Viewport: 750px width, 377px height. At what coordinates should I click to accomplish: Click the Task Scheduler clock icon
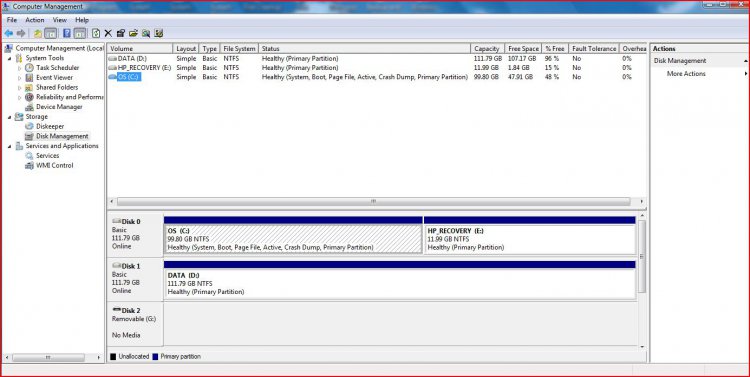(29, 68)
